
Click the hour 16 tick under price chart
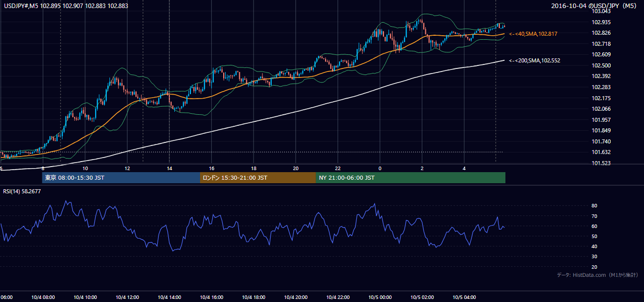coord(212,168)
